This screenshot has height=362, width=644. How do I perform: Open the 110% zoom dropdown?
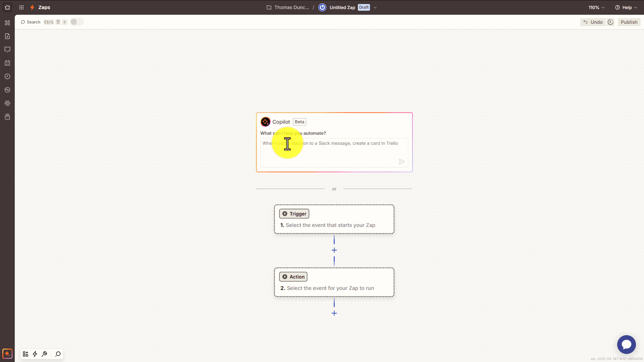click(597, 7)
